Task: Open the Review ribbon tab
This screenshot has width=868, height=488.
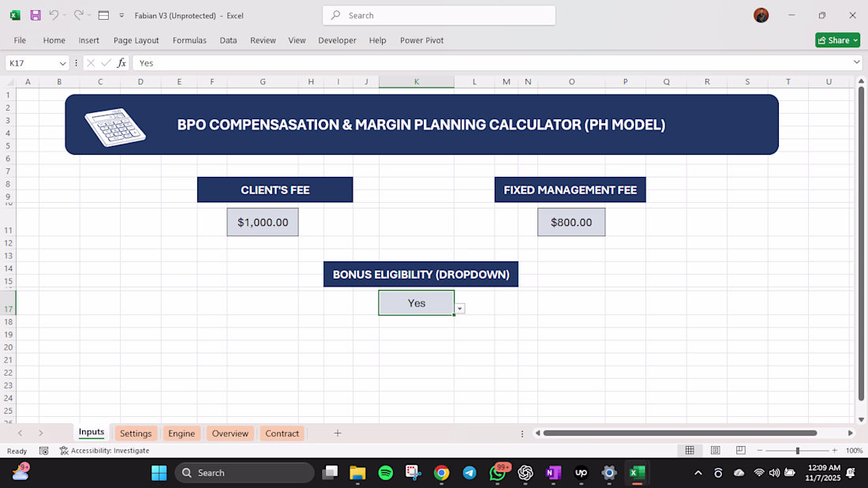Action: [x=263, y=40]
